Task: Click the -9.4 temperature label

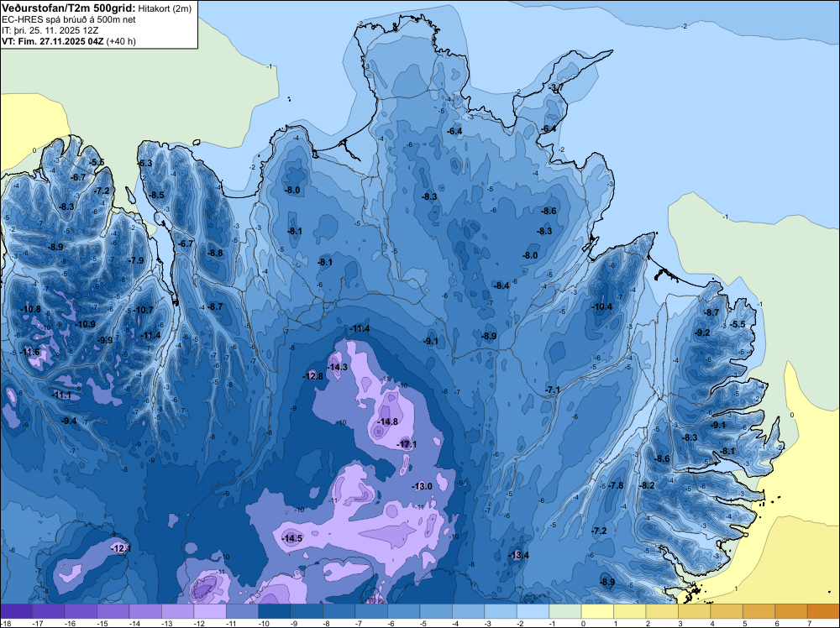Action: click(69, 421)
